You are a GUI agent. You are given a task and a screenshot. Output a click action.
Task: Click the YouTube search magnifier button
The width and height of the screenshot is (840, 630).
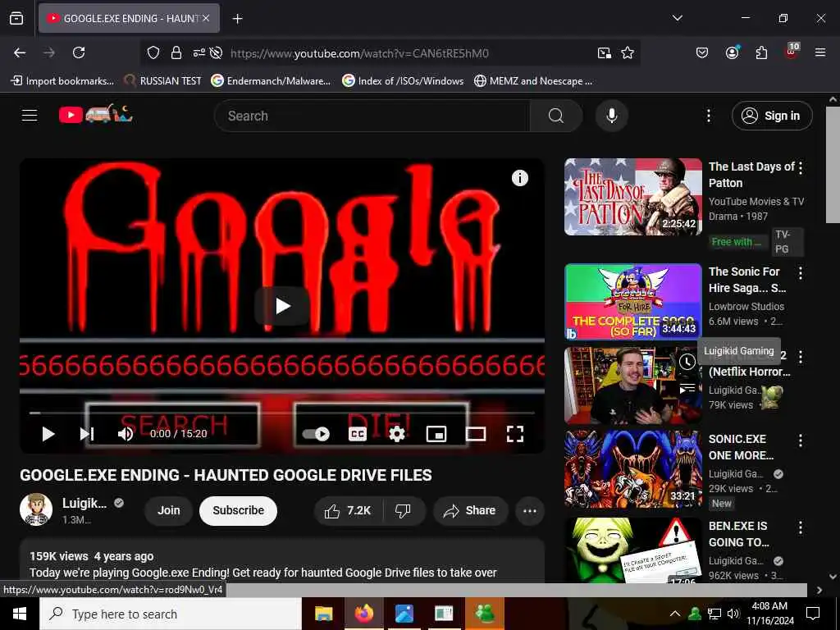(555, 116)
